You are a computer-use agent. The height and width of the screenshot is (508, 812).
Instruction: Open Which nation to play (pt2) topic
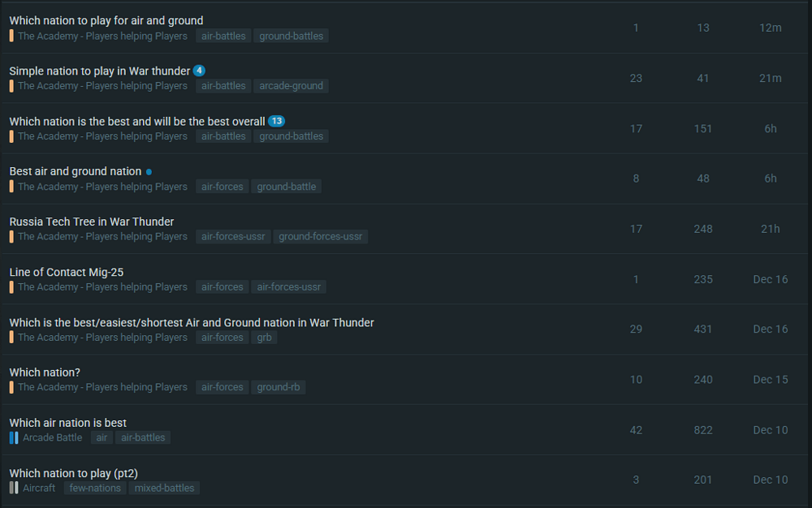(x=74, y=473)
